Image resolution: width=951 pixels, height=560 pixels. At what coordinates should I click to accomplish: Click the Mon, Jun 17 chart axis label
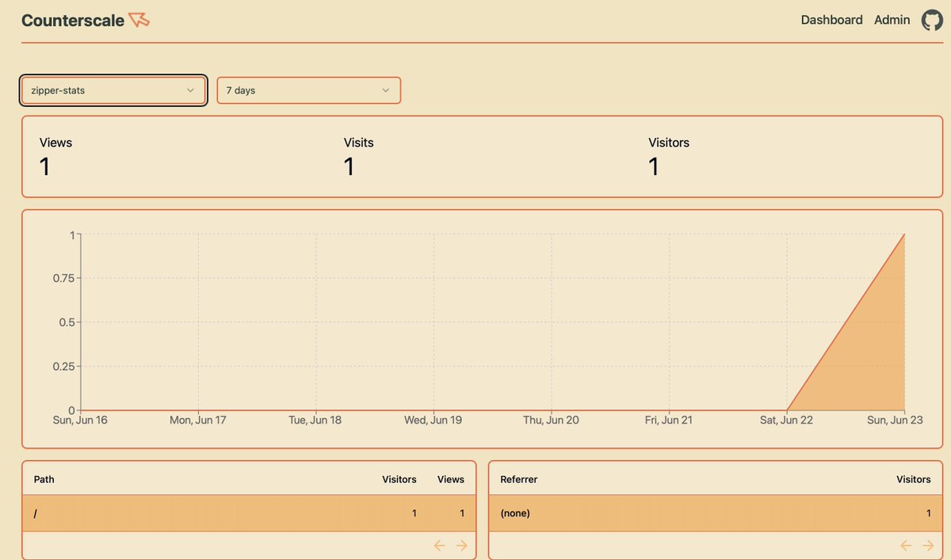pyautogui.click(x=198, y=420)
